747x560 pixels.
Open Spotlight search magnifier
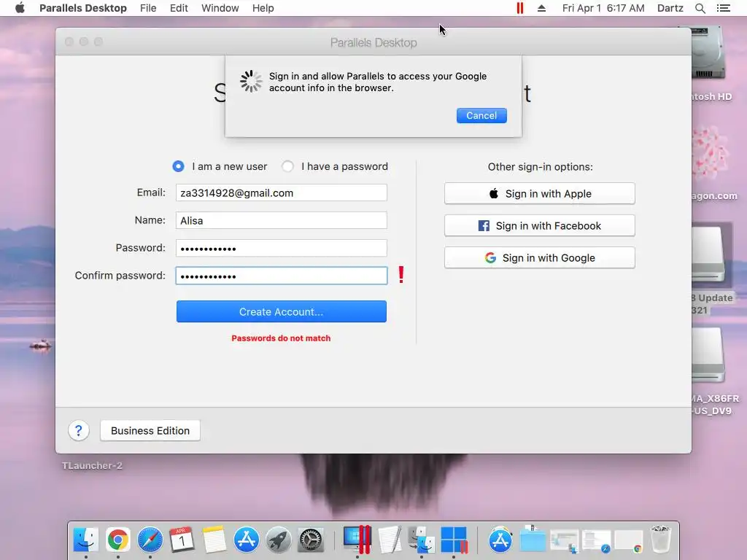(700, 8)
